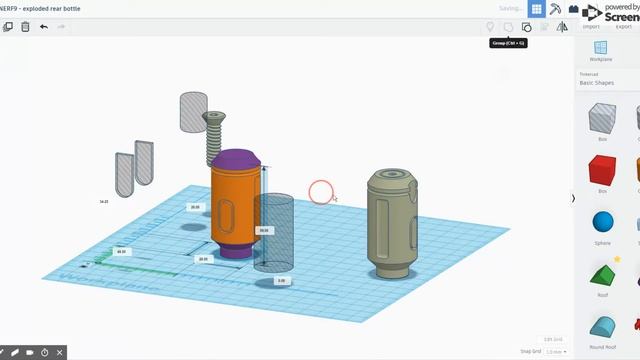This screenshot has height=360, width=640.
Task: Pick the blue Sphere shape
Action: pyautogui.click(x=603, y=222)
